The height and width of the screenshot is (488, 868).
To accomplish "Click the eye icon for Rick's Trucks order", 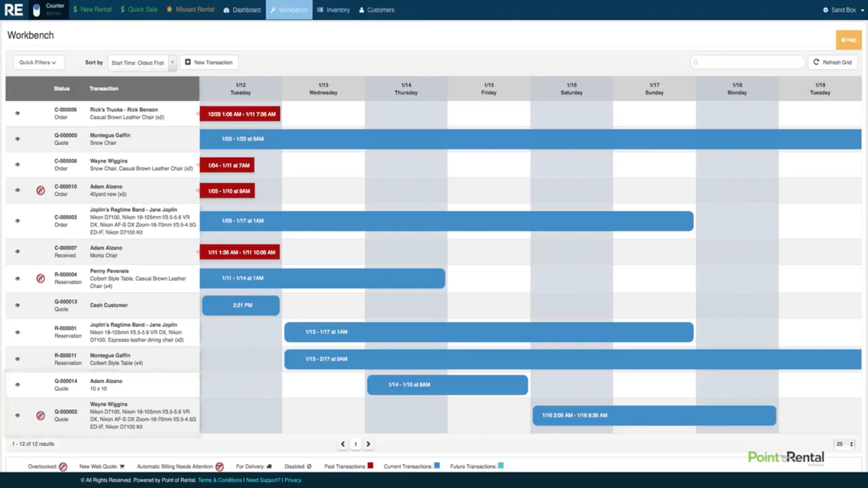I will 17,113.
